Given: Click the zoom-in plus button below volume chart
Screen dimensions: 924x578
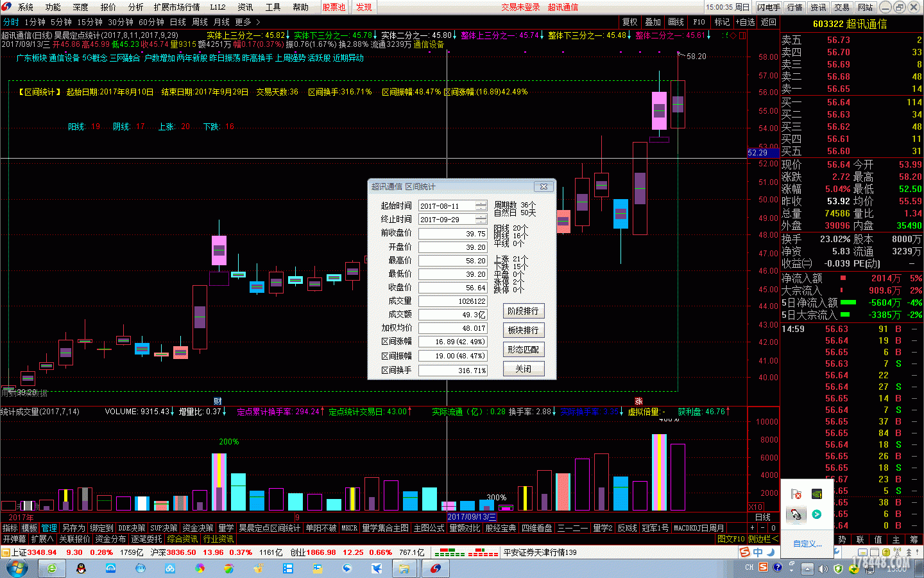Looking at the screenshot, I should (x=753, y=528).
